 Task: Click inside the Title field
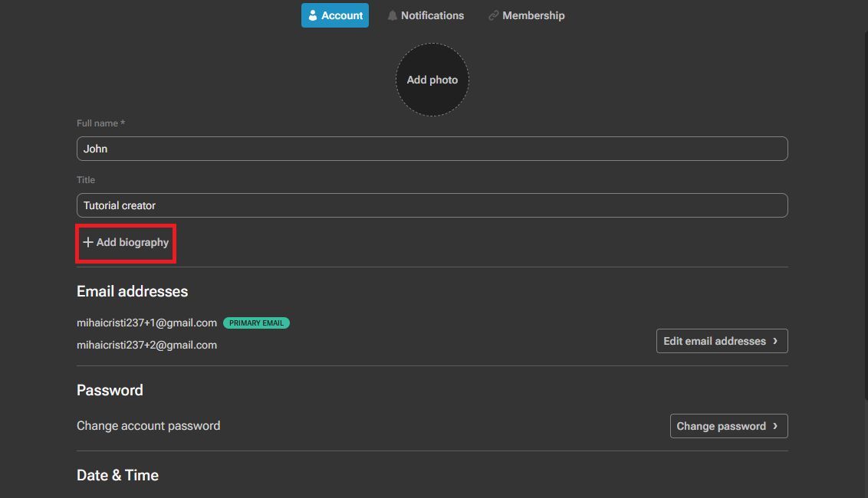click(x=432, y=205)
